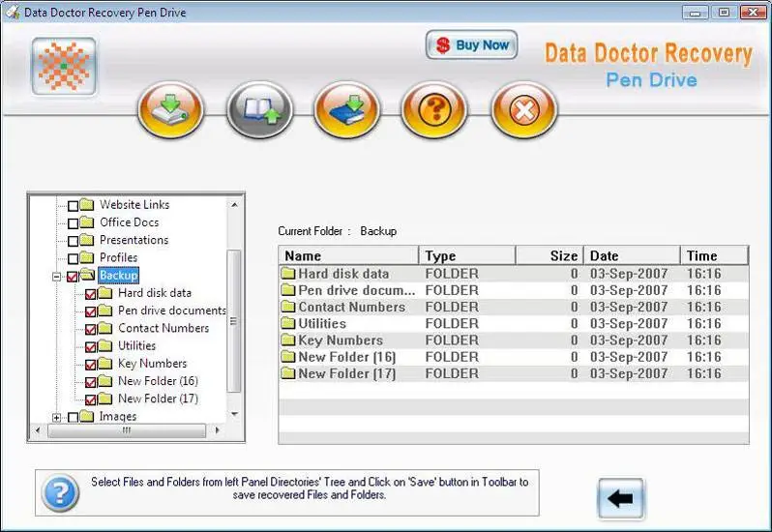The image size is (772, 532).
Task: Select Pen drive documents in the tree
Action: coord(172,310)
